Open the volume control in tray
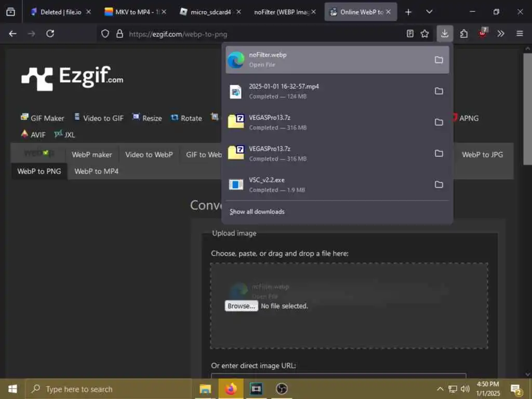 click(465, 389)
